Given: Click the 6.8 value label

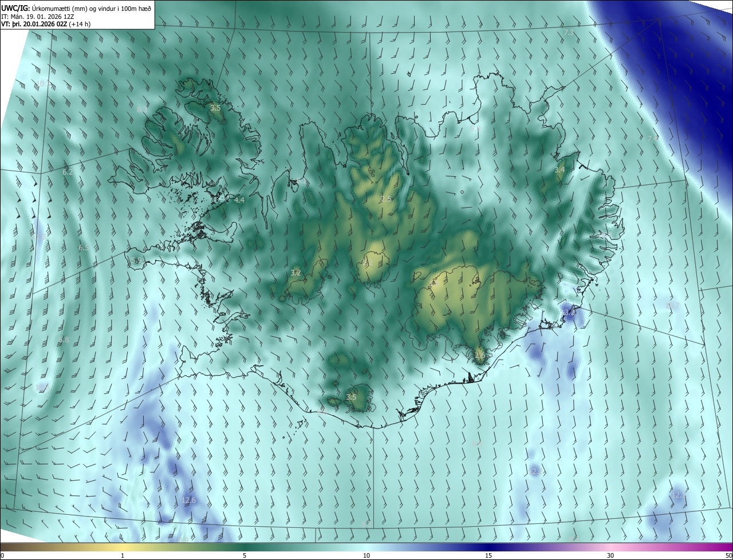Looking at the screenshot, I should (x=63, y=340).
